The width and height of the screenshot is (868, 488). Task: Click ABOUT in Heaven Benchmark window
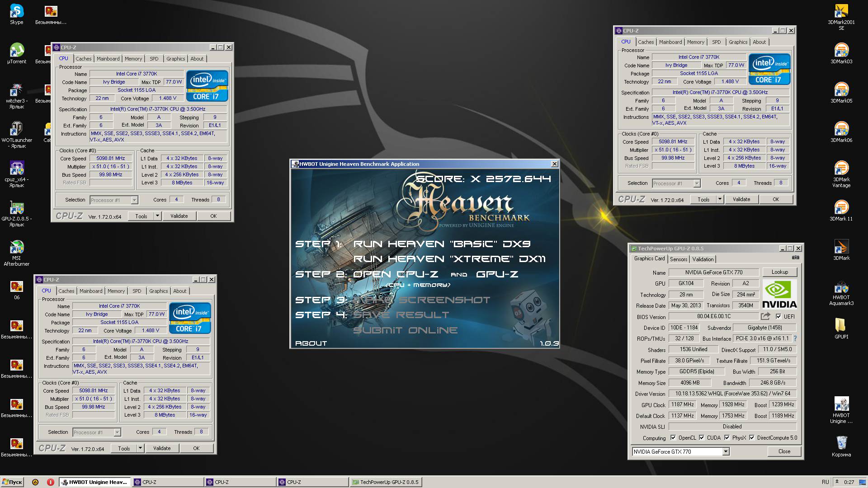[311, 343]
